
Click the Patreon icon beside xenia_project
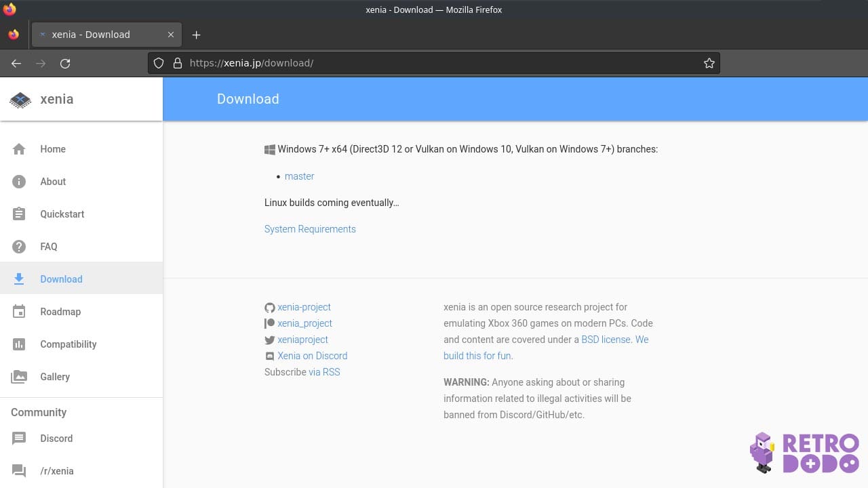[x=270, y=324]
